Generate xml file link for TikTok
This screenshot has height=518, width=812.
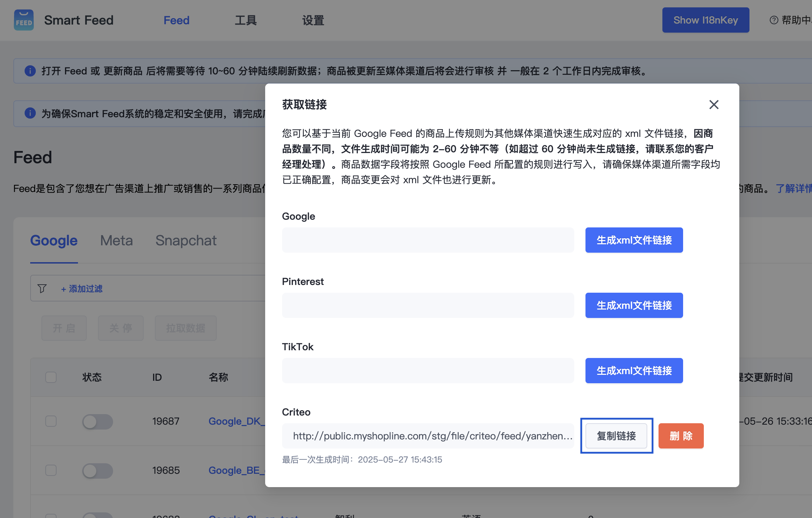[x=634, y=371]
